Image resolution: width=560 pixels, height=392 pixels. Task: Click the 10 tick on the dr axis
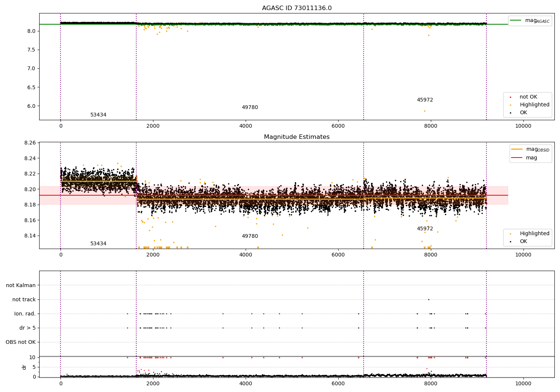pyautogui.click(x=32, y=357)
